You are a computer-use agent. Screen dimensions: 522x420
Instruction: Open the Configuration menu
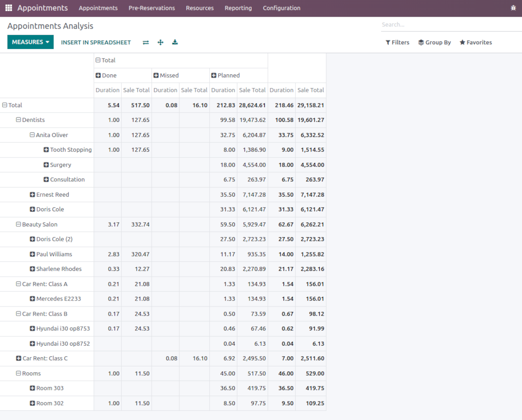coord(282,8)
